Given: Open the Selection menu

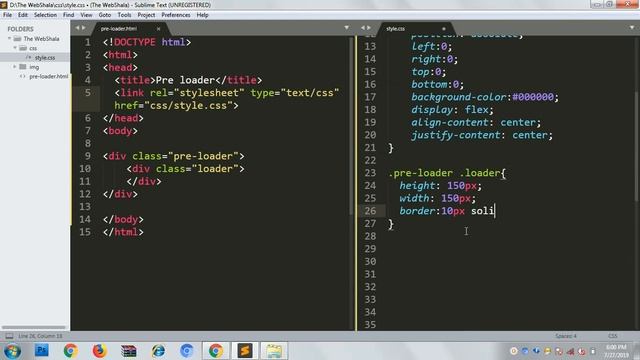Looking at the screenshot, I should click(45, 15).
